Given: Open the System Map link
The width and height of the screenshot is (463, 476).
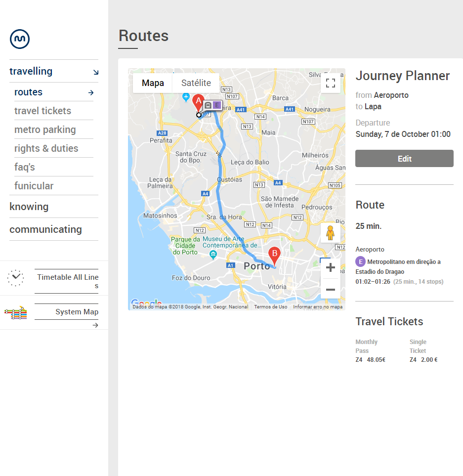Looking at the screenshot, I should coord(77,312).
